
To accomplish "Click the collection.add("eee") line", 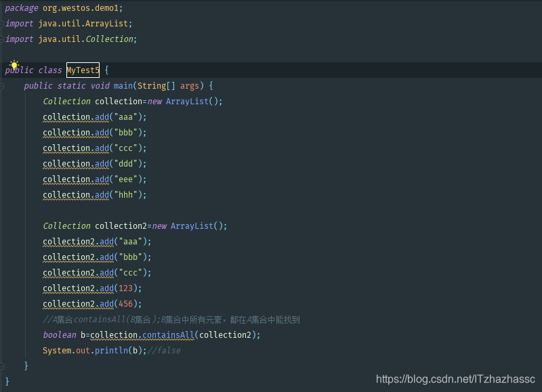I will (x=95, y=179).
